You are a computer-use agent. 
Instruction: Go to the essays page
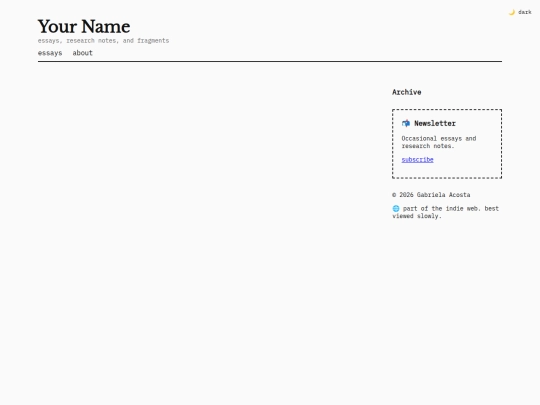50,53
